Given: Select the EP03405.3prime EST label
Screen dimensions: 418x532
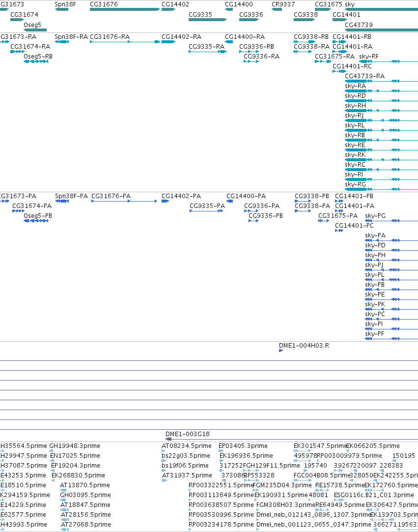Looking at the screenshot, I should point(243,446).
